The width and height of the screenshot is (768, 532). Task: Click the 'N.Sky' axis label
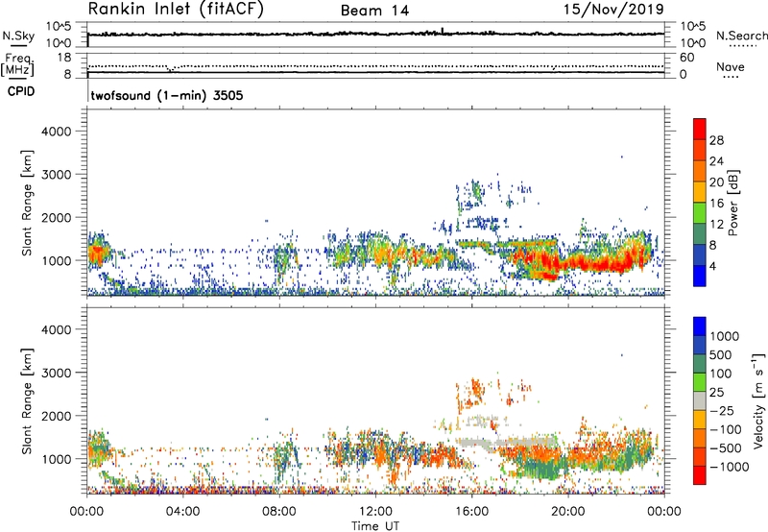[18, 36]
